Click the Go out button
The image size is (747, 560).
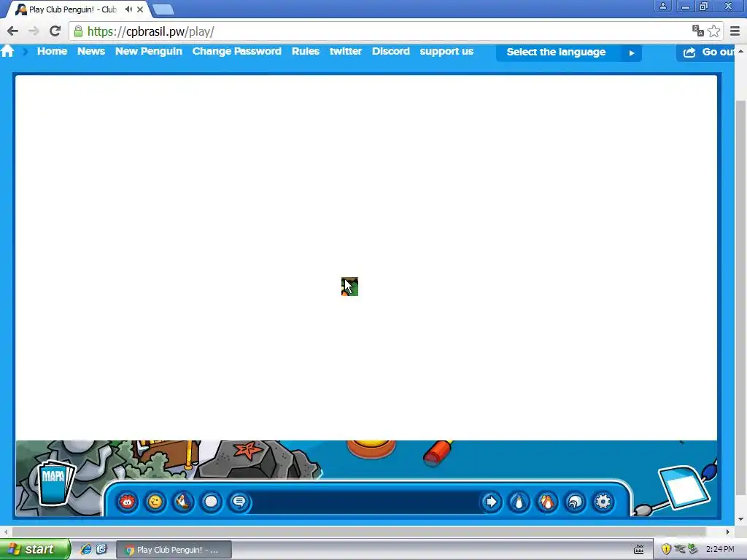[x=706, y=52]
